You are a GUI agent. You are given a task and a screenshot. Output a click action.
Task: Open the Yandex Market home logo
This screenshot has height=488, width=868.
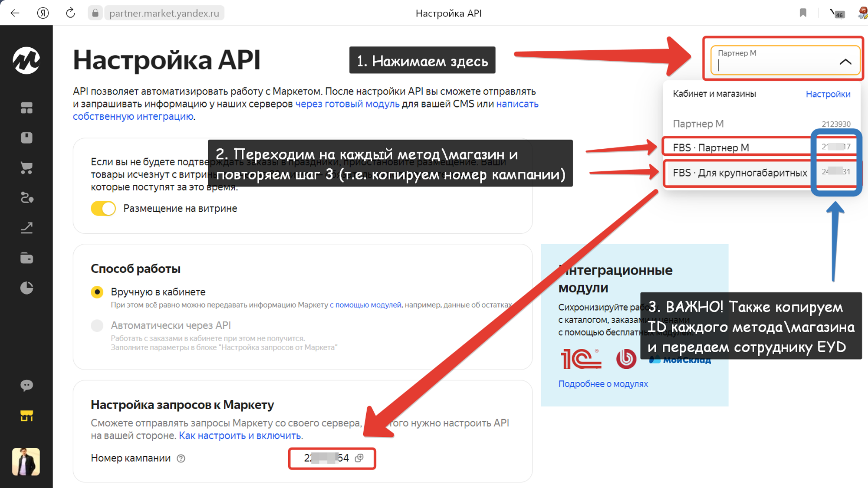click(x=27, y=62)
